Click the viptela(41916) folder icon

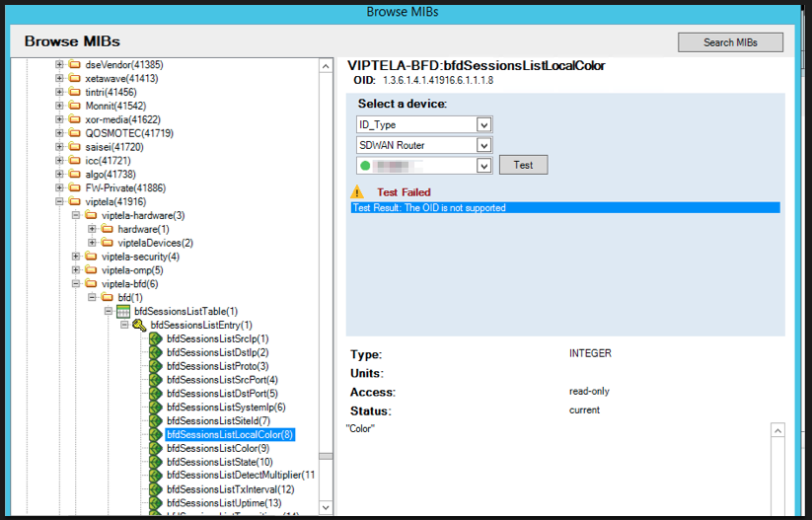(x=75, y=201)
